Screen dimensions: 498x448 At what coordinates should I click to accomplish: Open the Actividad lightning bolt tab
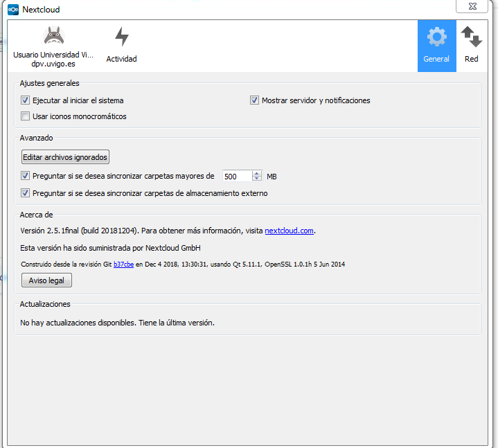click(121, 37)
